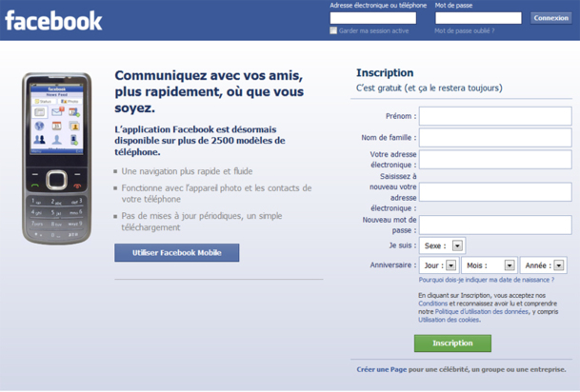The width and height of the screenshot is (580, 392).
Task: Click the green Inscription button
Action: 452,343
